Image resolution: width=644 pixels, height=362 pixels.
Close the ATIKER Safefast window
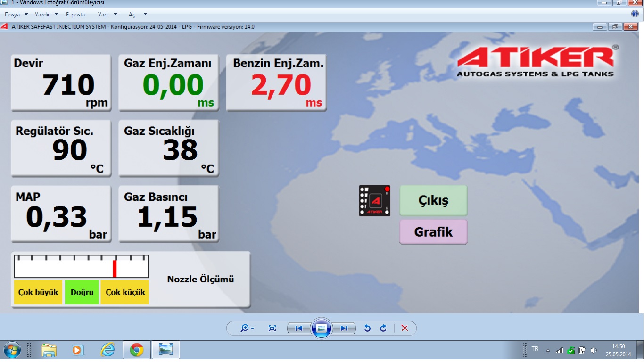(x=630, y=27)
